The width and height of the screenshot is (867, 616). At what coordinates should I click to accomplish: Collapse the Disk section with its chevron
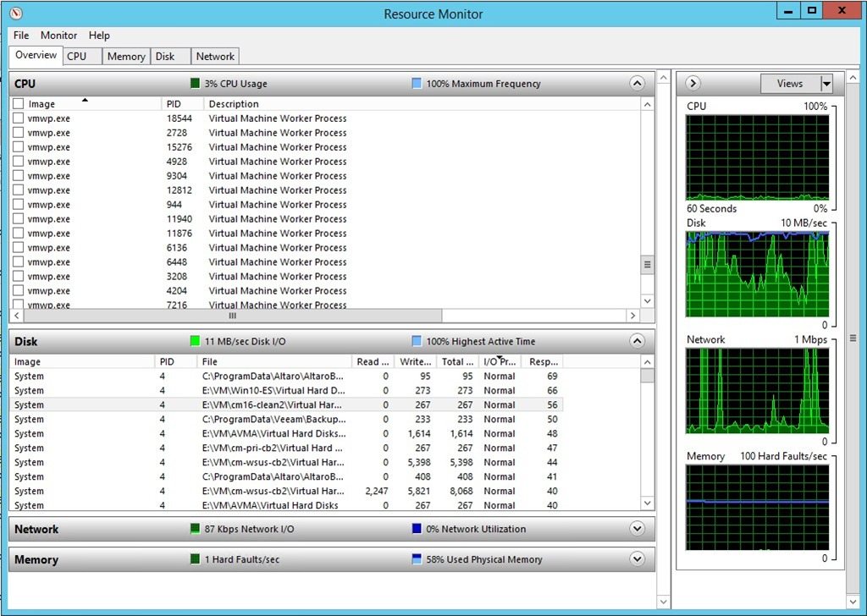click(637, 341)
